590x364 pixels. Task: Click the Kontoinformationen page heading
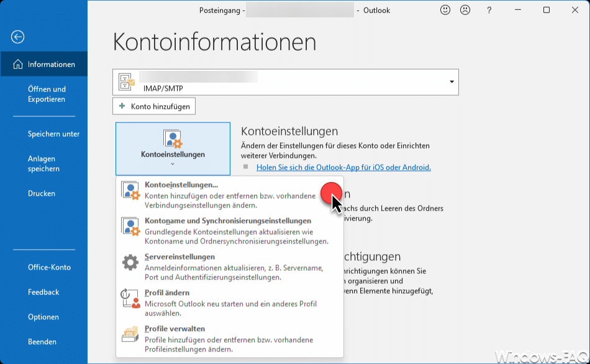[x=214, y=42]
